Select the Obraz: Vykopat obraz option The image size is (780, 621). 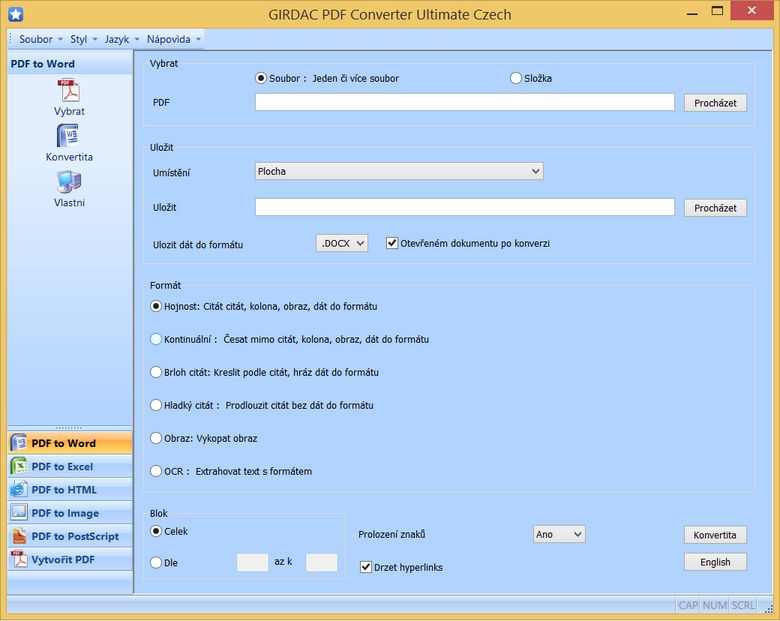pos(156,438)
